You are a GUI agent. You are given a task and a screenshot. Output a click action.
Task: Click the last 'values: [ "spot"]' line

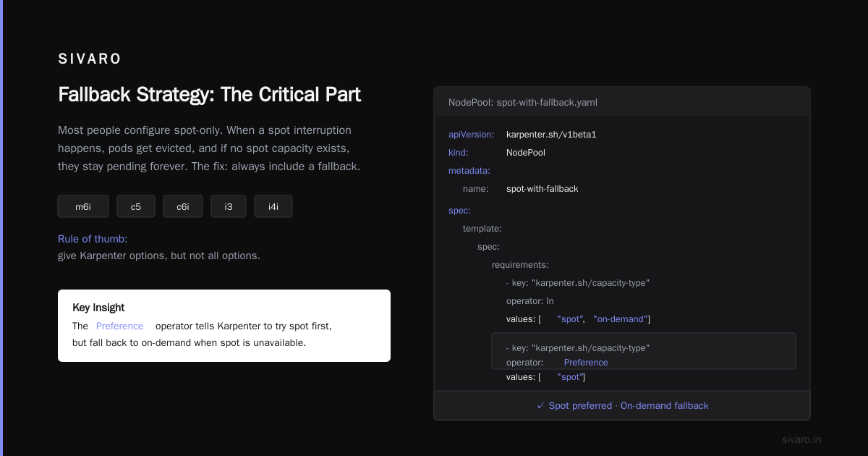coord(546,377)
